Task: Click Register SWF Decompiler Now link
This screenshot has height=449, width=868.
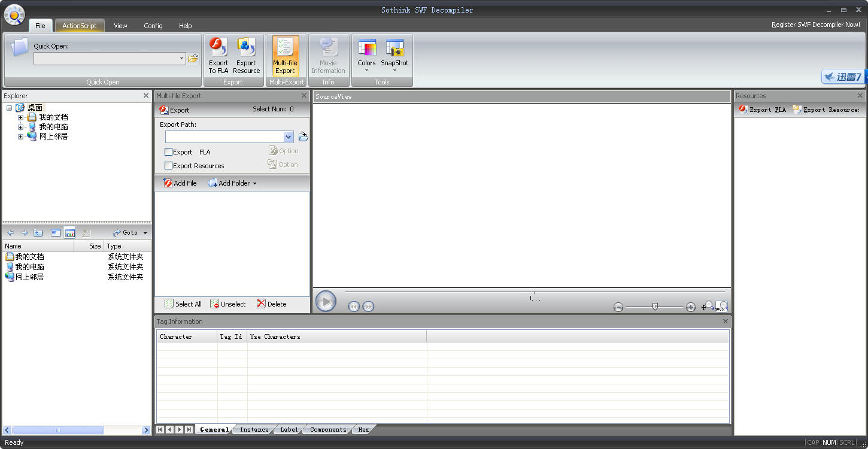Action: [815, 25]
